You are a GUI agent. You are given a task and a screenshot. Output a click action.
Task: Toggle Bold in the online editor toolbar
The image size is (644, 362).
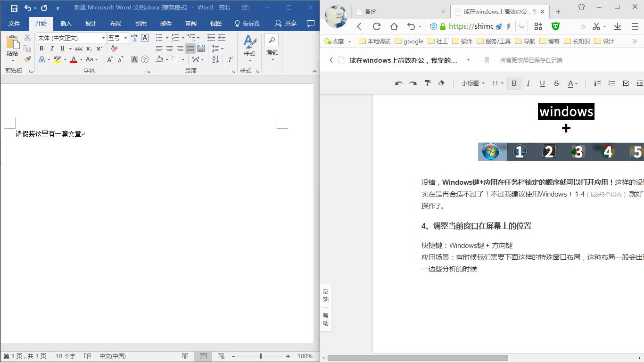pyautogui.click(x=514, y=83)
